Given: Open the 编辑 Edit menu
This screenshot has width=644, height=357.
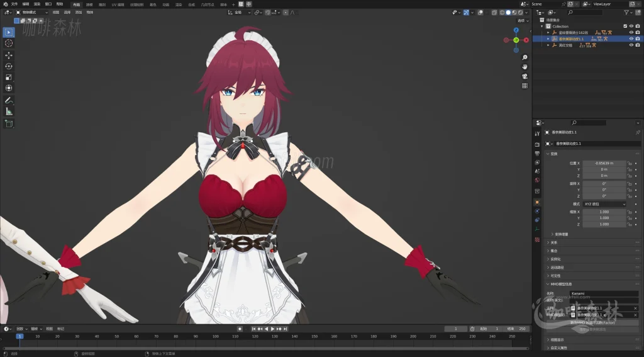Looking at the screenshot, I should coord(26,4).
